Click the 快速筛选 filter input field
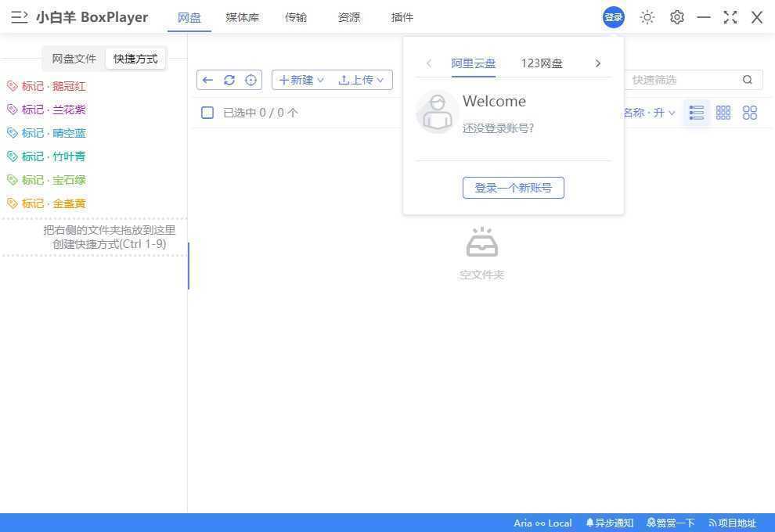 pos(673,79)
